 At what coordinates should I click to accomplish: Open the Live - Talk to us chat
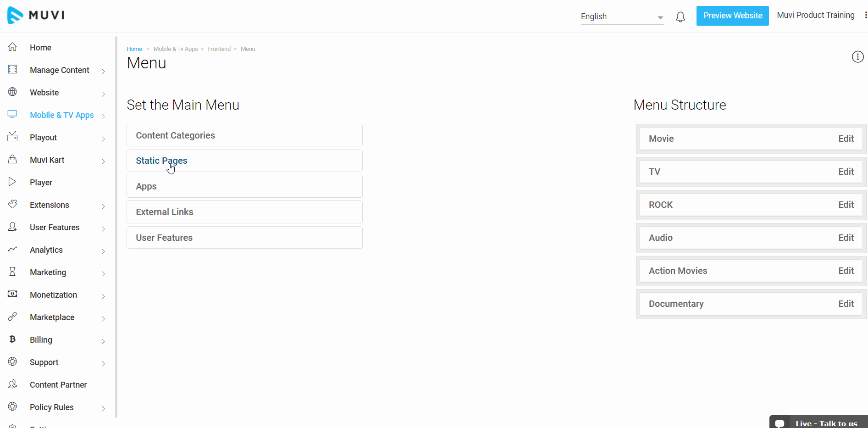point(818,423)
